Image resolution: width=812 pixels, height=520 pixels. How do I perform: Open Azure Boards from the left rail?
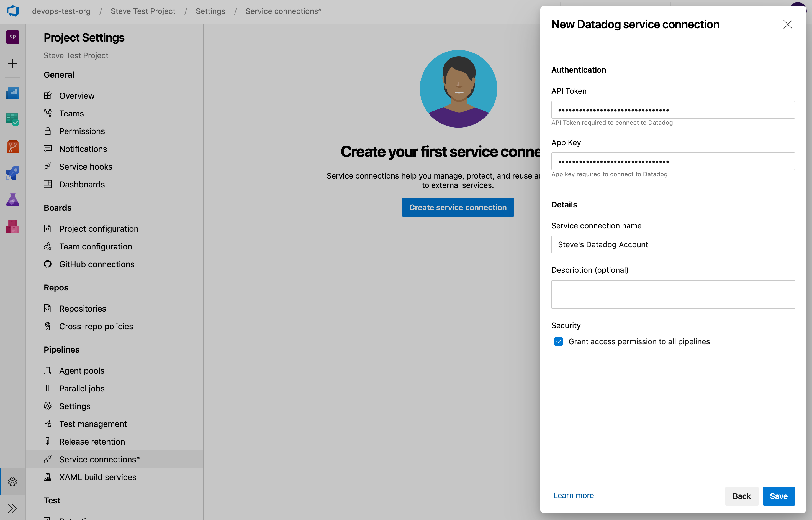(12, 119)
